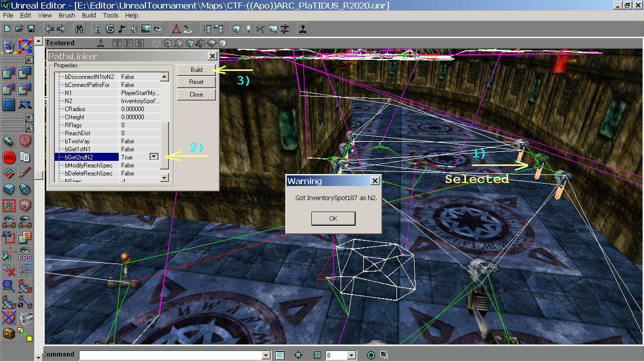The image size is (644, 362).
Task: Click the FPS eye icon
Action: pyautogui.click(x=25, y=254)
